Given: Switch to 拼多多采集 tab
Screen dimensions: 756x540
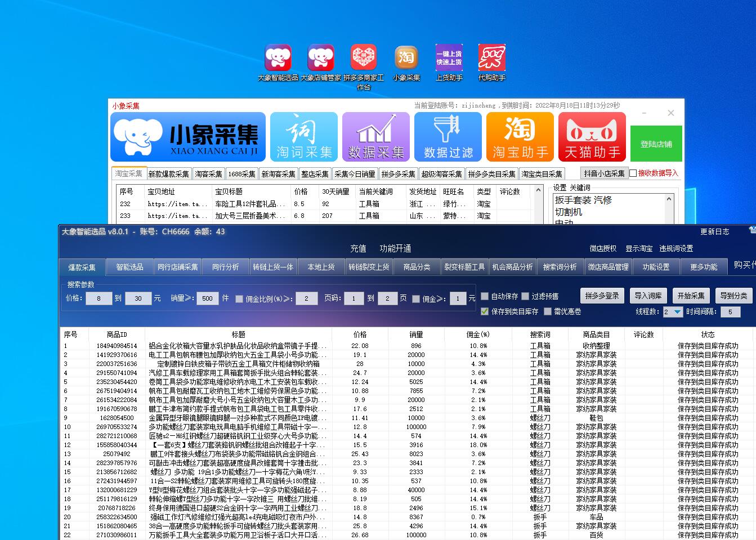Looking at the screenshot, I should tap(398, 174).
